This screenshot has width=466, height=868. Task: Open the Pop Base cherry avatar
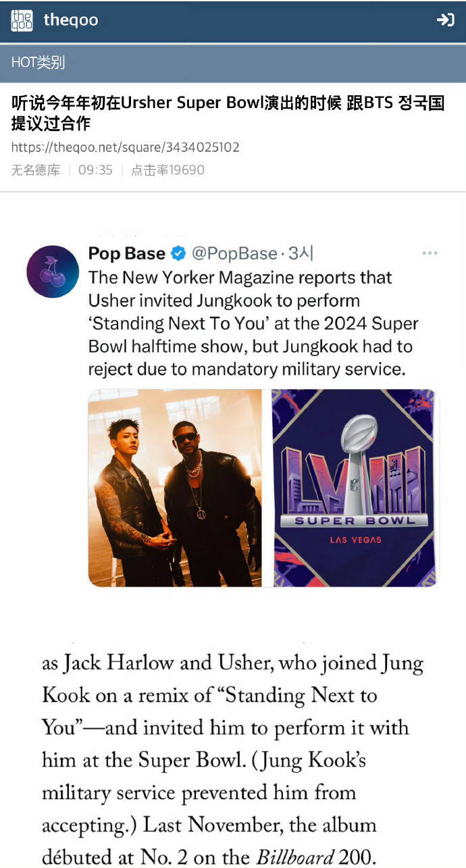53,272
